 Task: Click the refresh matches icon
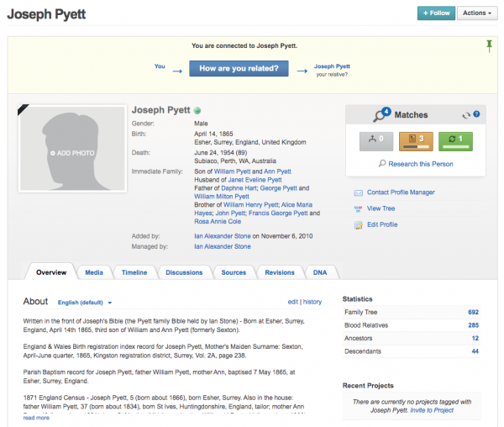coord(466,115)
